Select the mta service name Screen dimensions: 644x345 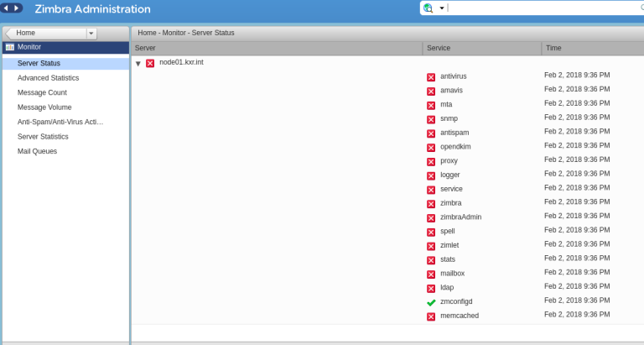[x=446, y=104]
